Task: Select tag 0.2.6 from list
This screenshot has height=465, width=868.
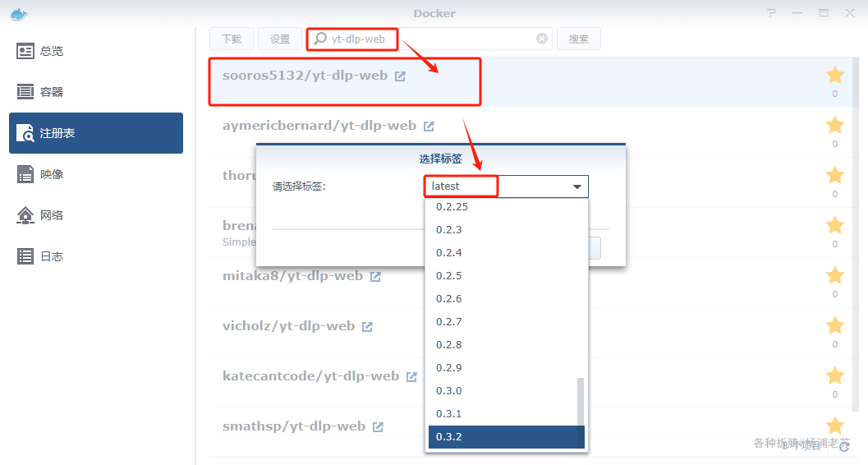Action: pos(507,298)
